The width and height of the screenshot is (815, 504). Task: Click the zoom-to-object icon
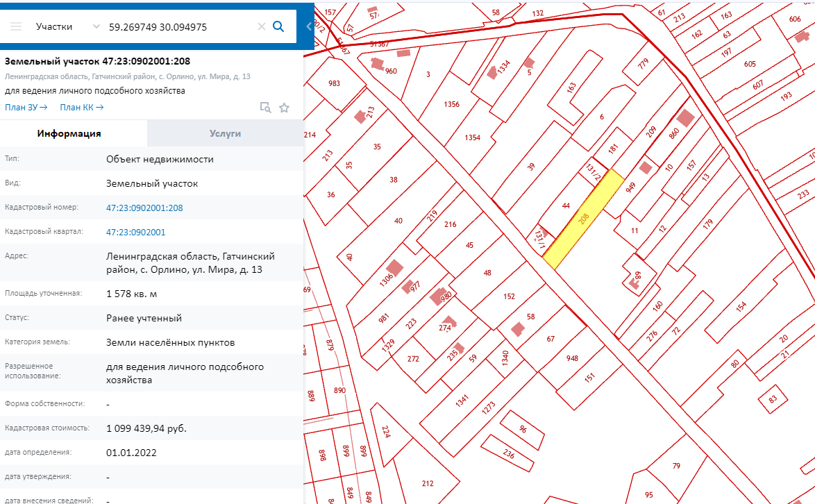click(x=266, y=108)
